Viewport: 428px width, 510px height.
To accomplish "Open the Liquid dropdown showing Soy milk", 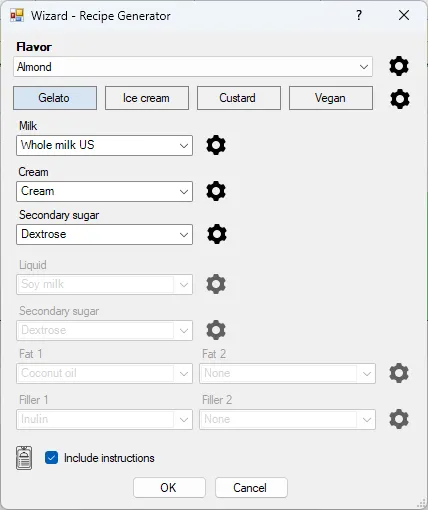I will click(x=104, y=284).
